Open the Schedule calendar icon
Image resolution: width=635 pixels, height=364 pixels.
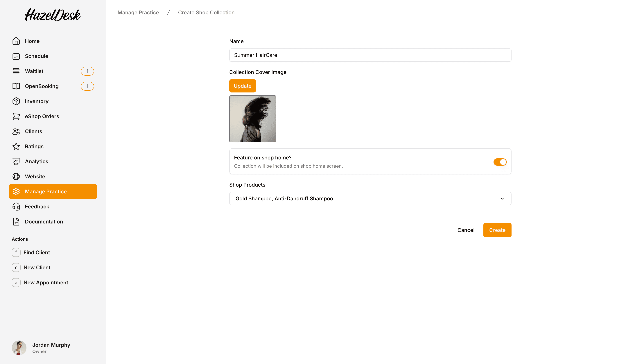coord(16,56)
